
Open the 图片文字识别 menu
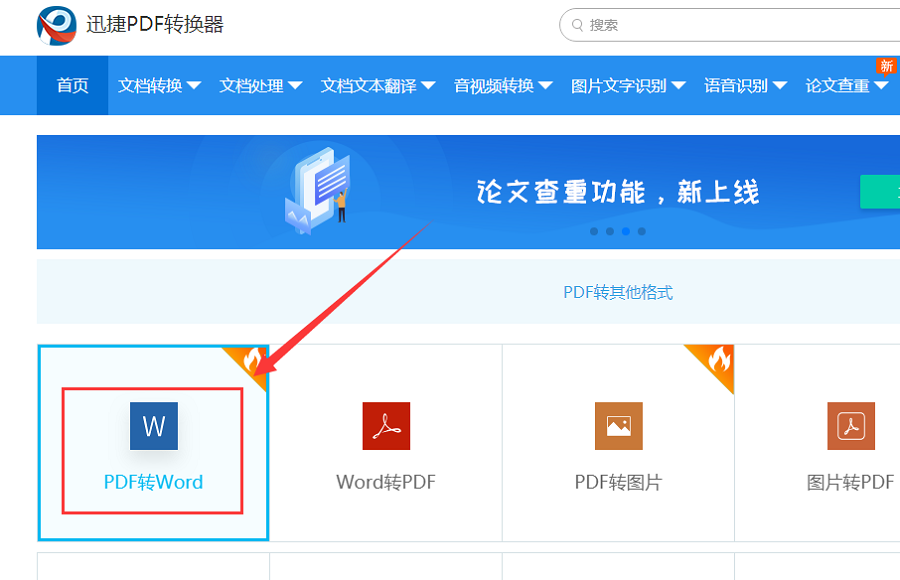[619, 86]
